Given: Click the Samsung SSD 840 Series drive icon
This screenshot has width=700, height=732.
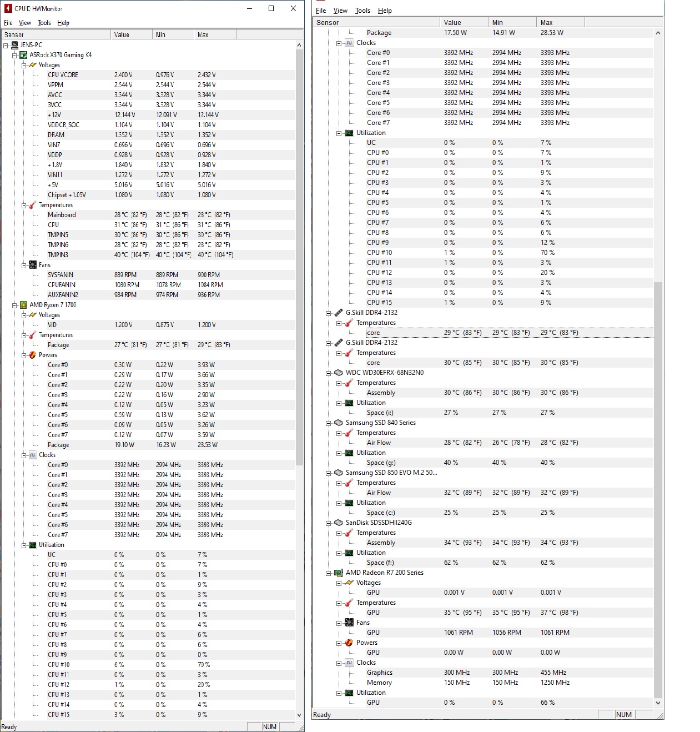Looking at the screenshot, I should pyautogui.click(x=339, y=423).
